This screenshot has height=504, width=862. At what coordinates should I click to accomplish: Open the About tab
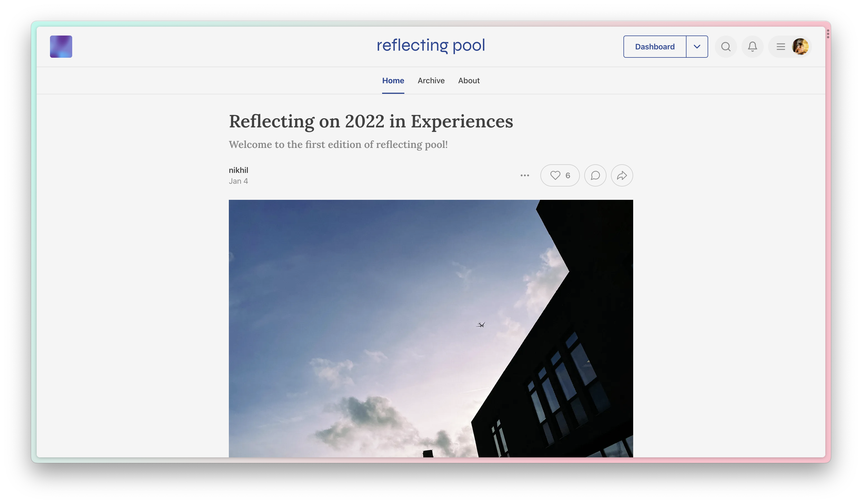[468, 81]
